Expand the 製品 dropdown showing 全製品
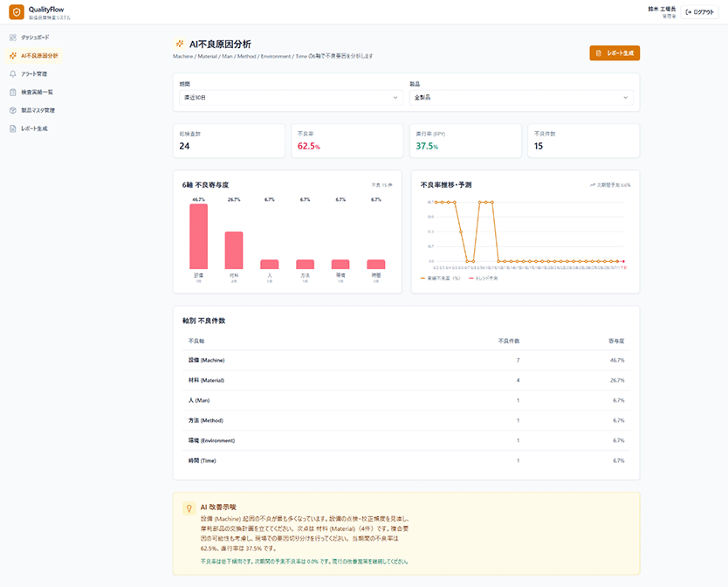Screen dimensions: 728x587 click(521, 98)
